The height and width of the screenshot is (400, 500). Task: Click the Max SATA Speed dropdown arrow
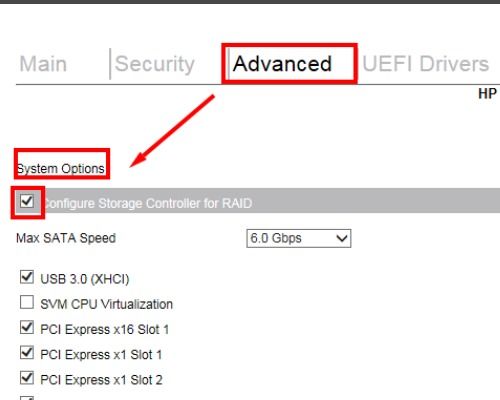(342, 239)
